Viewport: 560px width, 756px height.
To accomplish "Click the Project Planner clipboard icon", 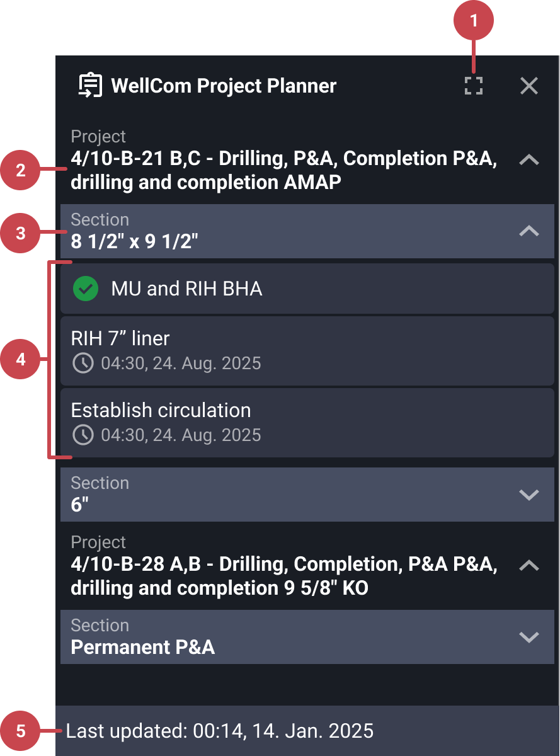I will point(90,86).
